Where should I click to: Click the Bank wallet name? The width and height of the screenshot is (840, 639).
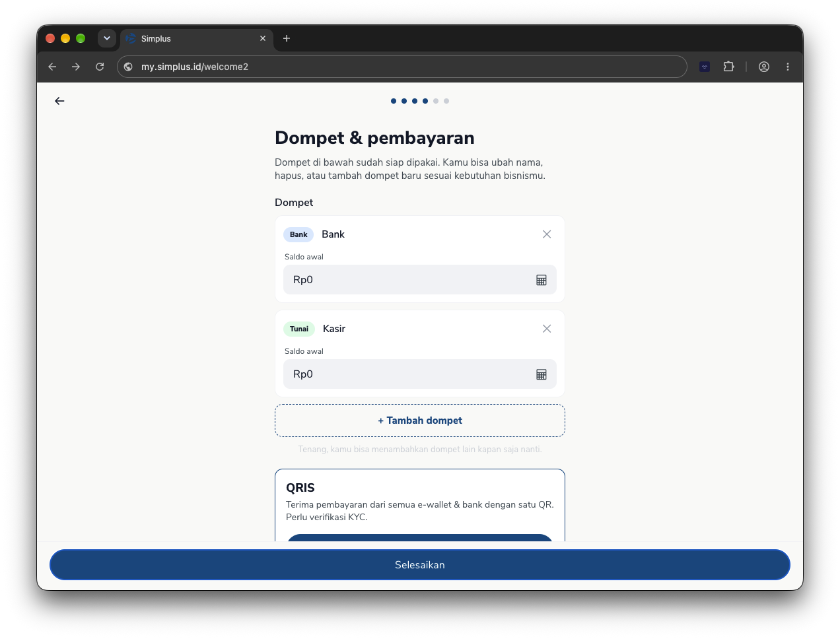pos(333,234)
